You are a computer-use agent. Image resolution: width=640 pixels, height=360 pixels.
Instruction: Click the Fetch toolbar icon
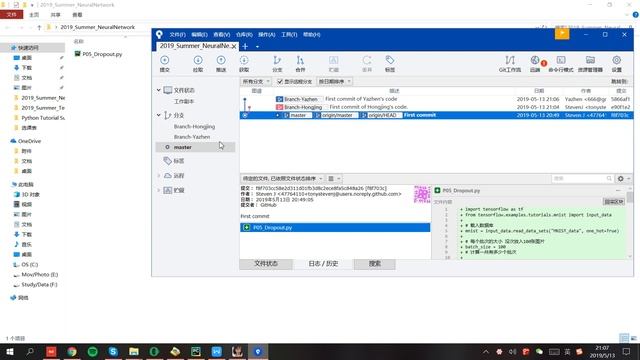point(244,64)
